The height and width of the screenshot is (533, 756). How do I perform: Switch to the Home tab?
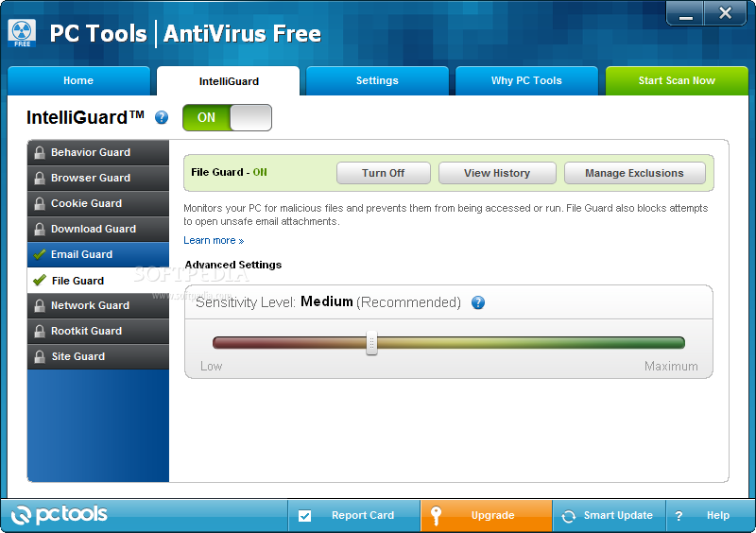click(x=78, y=80)
